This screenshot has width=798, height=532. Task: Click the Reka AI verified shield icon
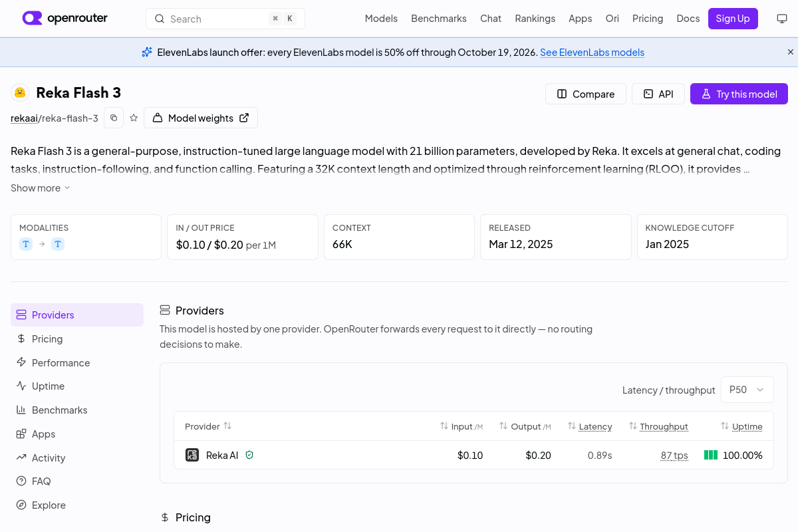tap(249, 455)
